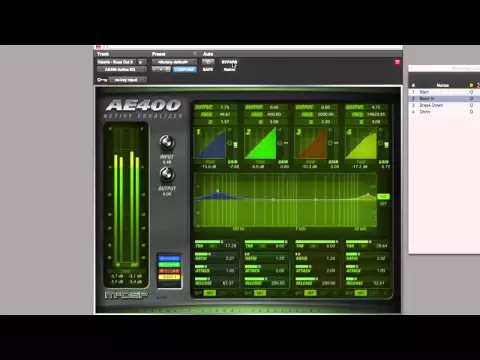Click band 2 FREQ value 400.00

tap(275, 114)
